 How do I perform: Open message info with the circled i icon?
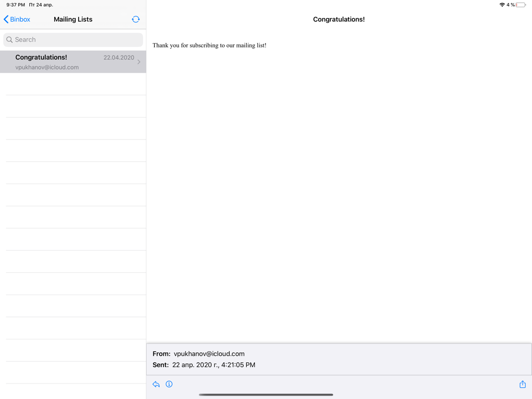pyautogui.click(x=169, y=384)
